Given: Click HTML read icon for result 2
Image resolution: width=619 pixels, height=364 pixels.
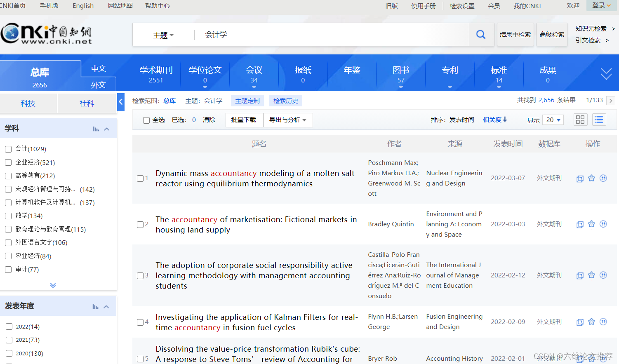Looking at the screenshot, I should click(580, 224).
